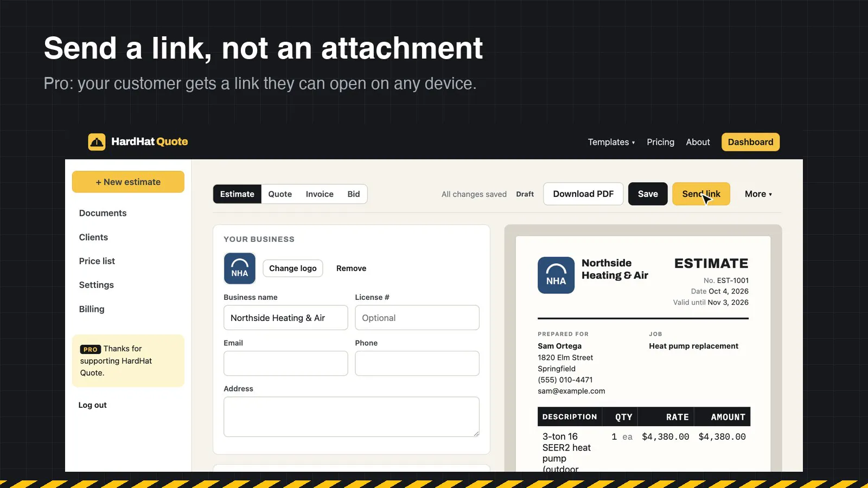Click the NHA logo on estimate preview
Screen dimensions: 868x488
[556, 275]
